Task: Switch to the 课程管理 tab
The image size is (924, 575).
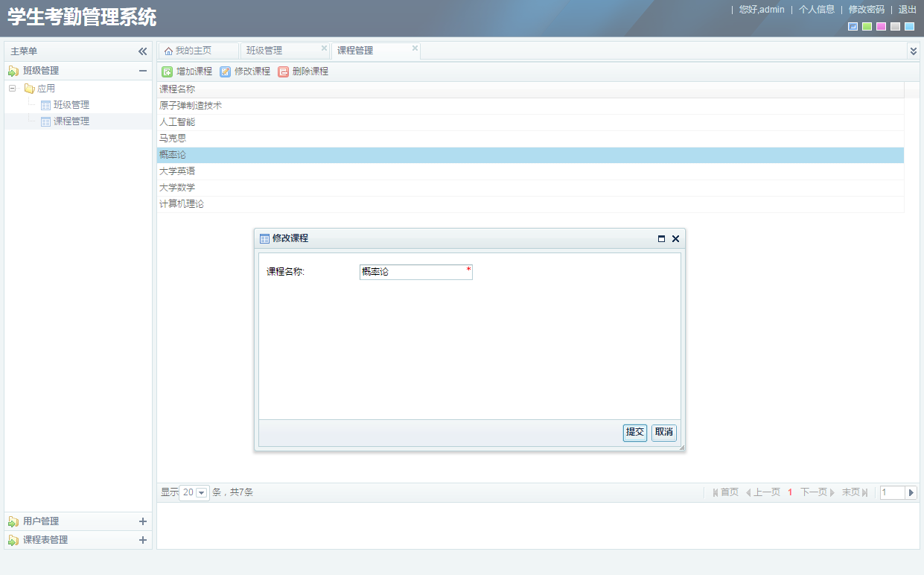Action: coord(376,51)
